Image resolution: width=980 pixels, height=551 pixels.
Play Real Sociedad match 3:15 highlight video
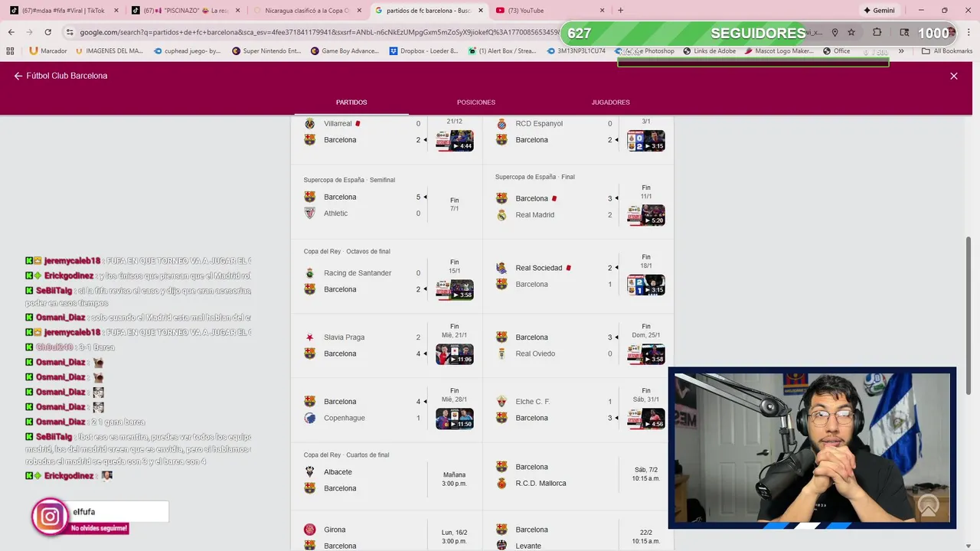click(x=646, y=285)
